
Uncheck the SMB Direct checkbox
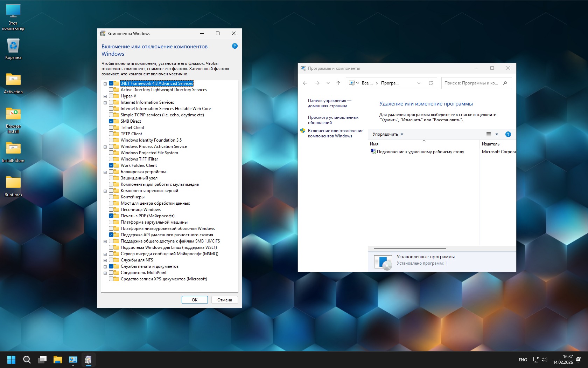tap(111, 121)
